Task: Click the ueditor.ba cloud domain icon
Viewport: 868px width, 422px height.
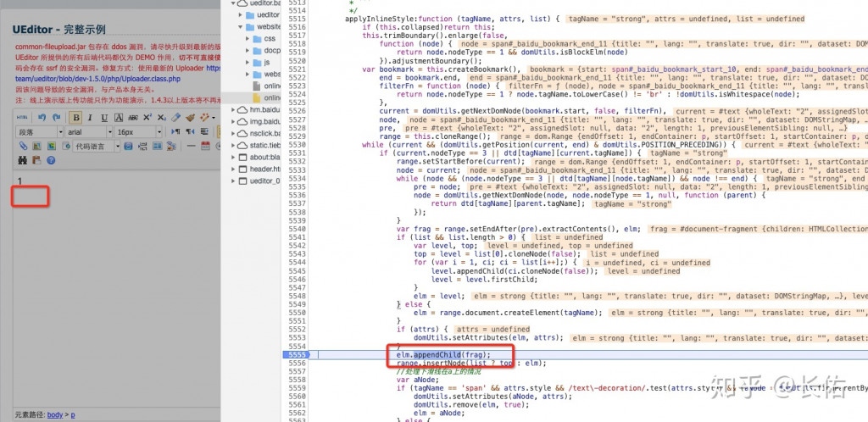Action: 242,3
